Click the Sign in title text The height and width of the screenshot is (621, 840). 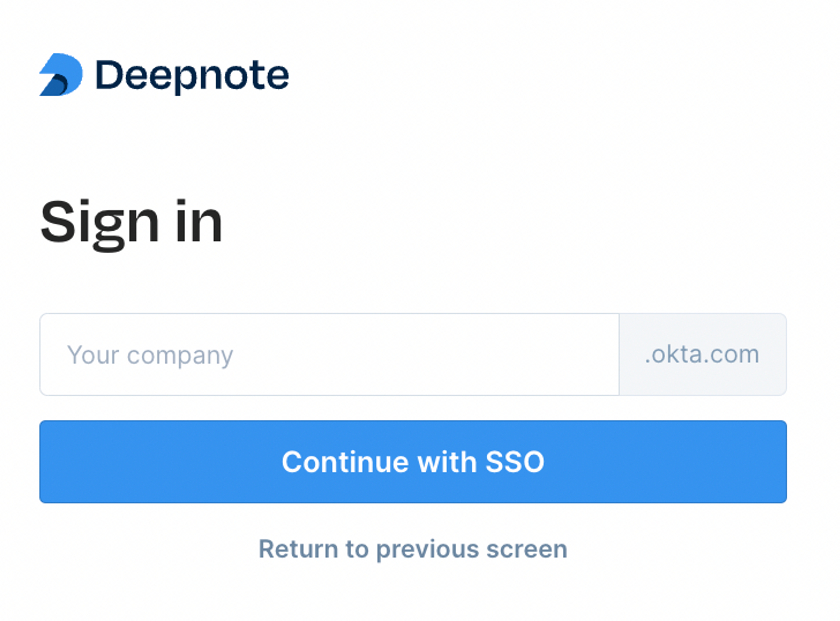pos(131,222)
